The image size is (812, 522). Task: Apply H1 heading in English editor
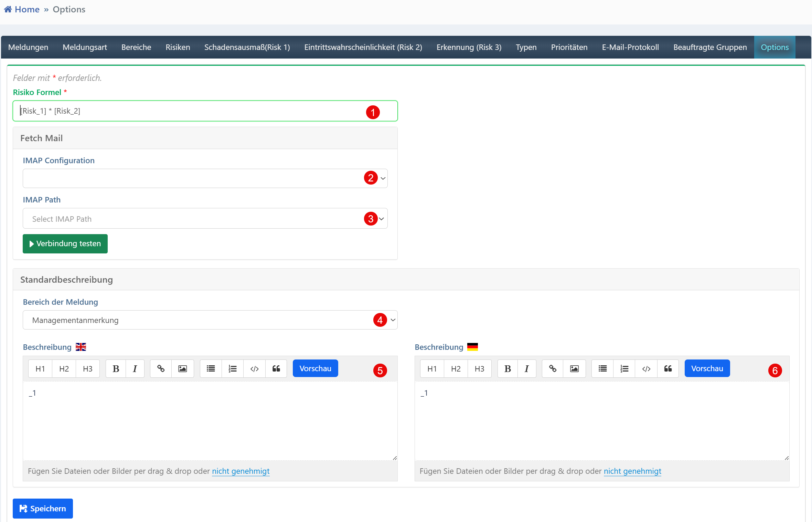click(40, 369)
